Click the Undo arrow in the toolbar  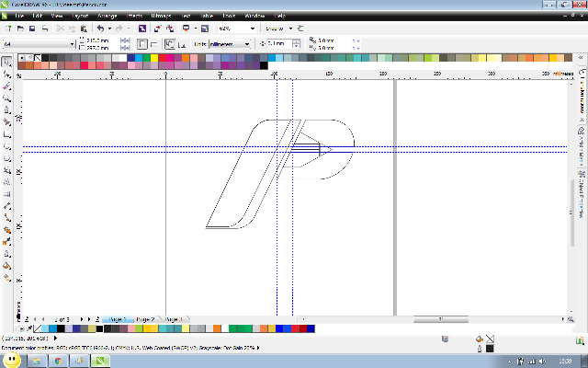click(99, 29)
